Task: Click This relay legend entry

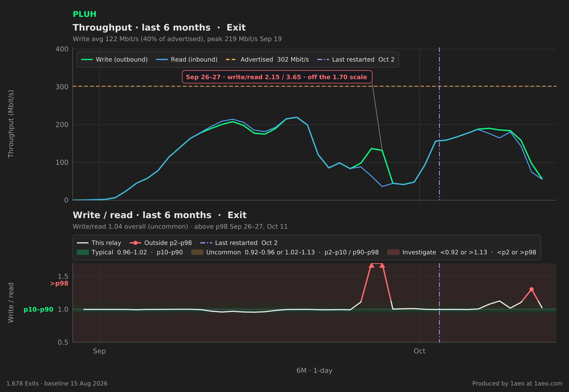Action: point(99,243)
